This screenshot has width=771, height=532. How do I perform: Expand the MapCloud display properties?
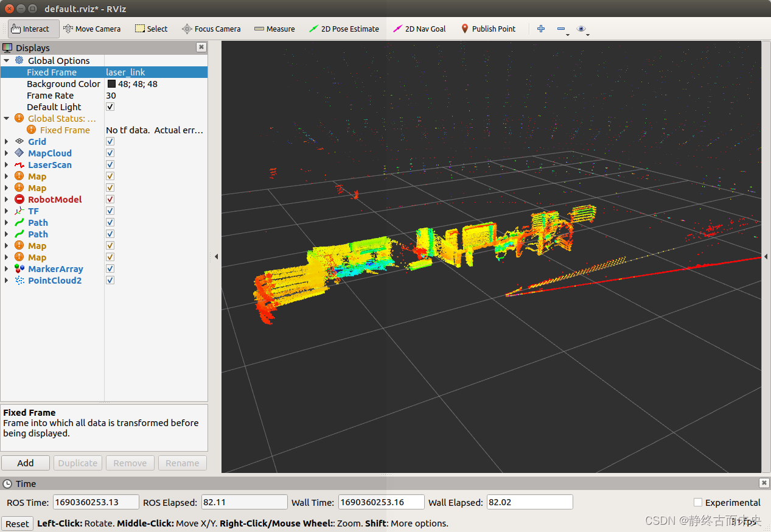pyautogui.click(x=7, y=153)
